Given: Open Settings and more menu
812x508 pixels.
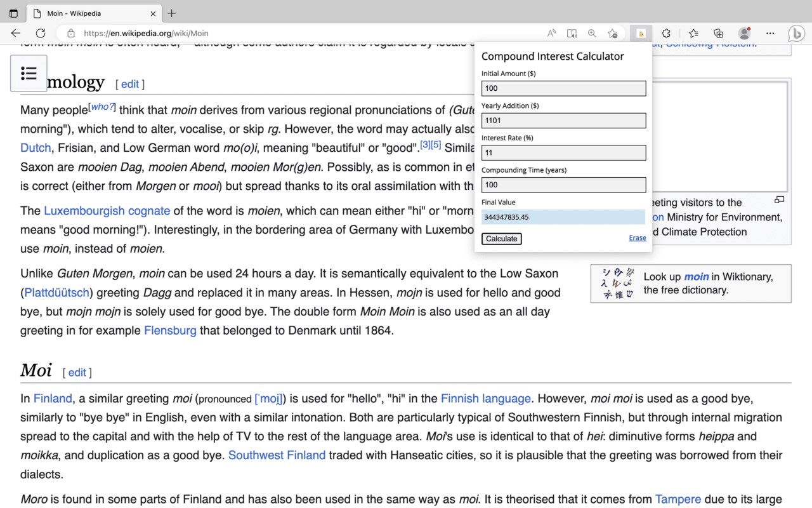Looking at the screenshot, I should pyautogui.click(x=770, y=33).
